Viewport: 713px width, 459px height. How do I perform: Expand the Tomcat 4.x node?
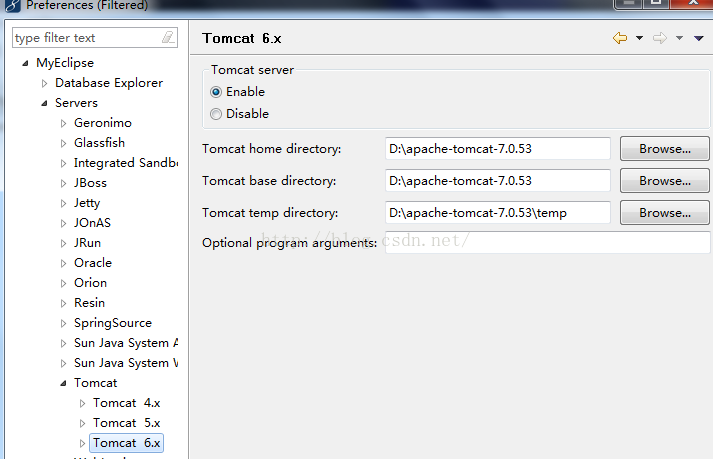(82, 404)
